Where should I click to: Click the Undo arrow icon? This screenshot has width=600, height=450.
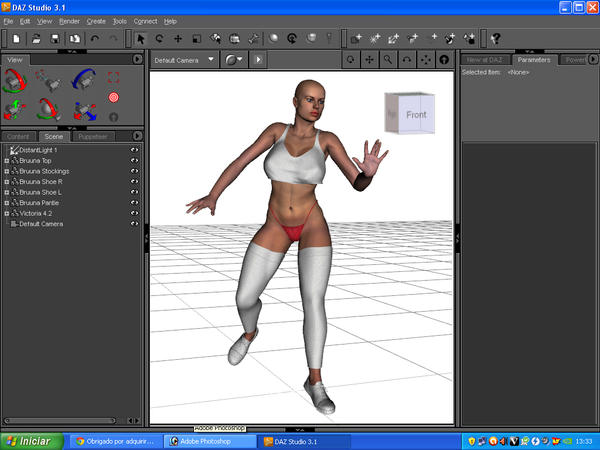(x=95, y=39)
